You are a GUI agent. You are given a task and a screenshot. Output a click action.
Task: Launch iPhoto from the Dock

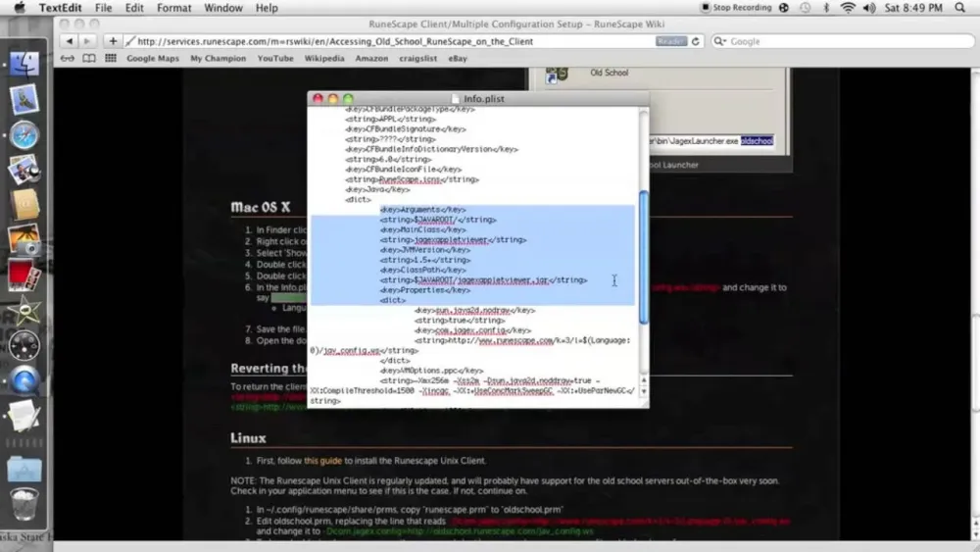click(x=24, y=240)
